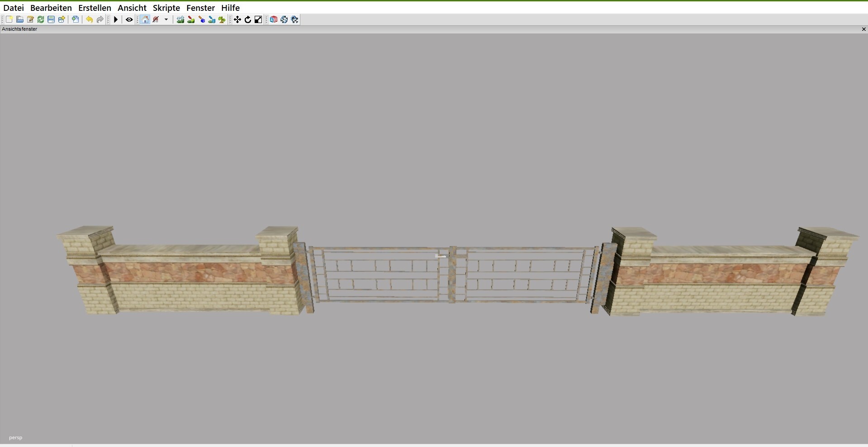
Task: Select the foliage paint tree icon
Action: pos(222,19)
